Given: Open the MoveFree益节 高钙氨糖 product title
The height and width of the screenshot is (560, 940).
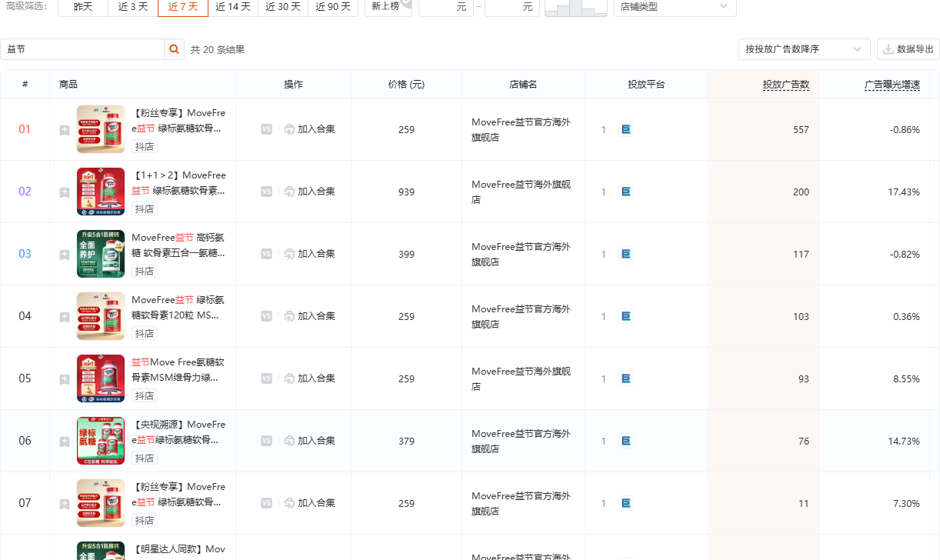Looking at the screenshot, I should click(x=179, y=245).
